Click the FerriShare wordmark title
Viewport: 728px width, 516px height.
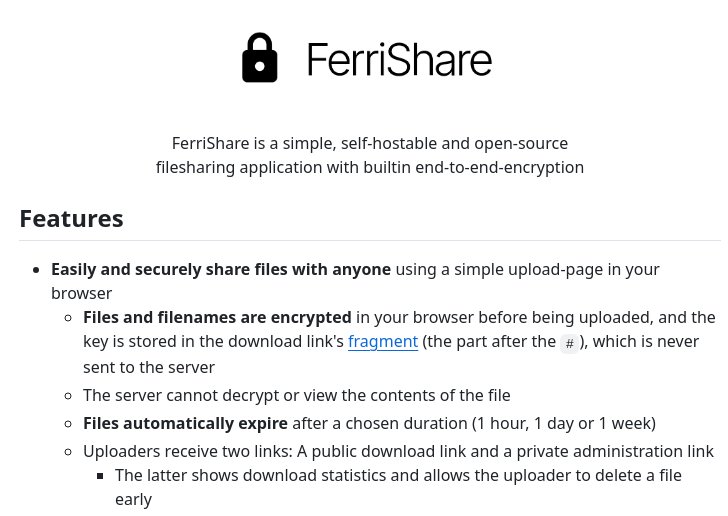tap(399, 59)
